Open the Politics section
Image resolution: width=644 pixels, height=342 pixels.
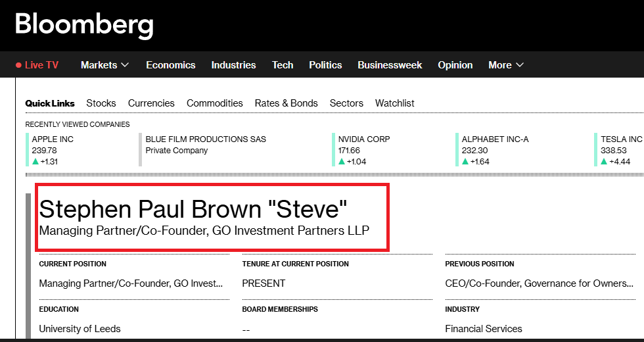(x=325, y=65)
